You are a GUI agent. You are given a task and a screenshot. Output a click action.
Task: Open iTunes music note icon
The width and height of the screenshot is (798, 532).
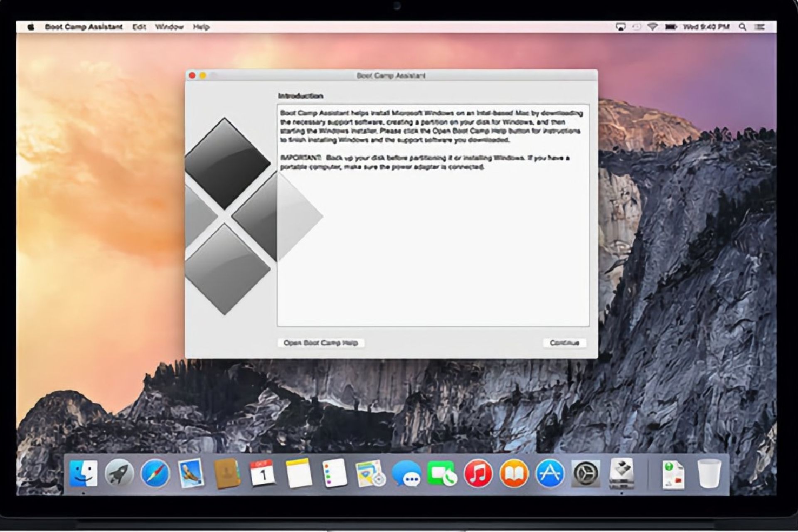click(x=478, y=474)
